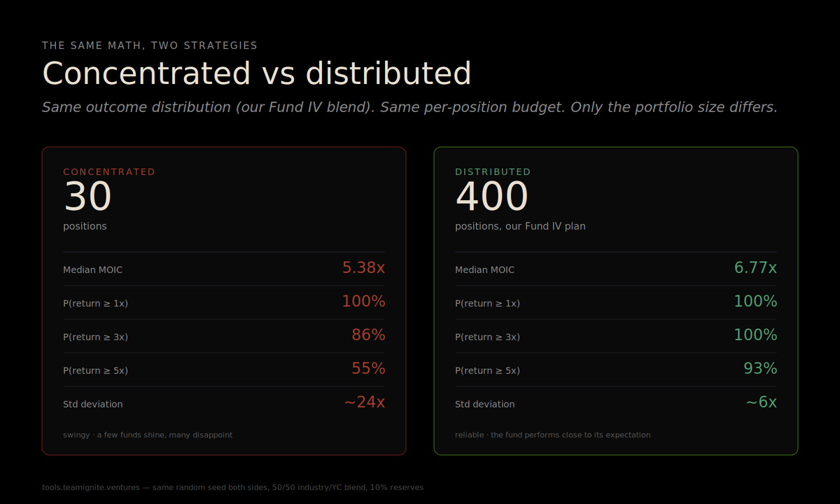Screen dimensions: 840x504
Task: Click P(return ≥ 3x) label in Distributed card
Action: [x=487, y=337]
